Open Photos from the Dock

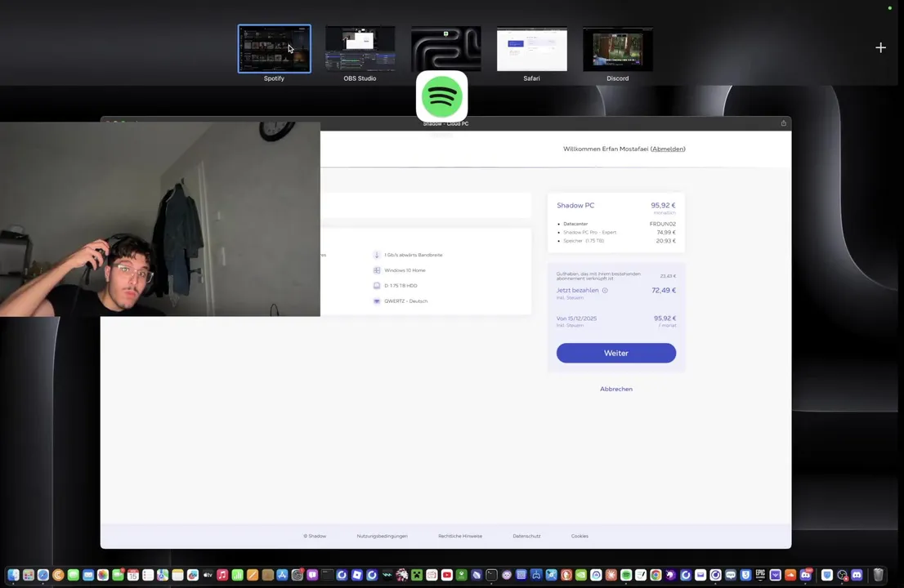coord(103,575)
